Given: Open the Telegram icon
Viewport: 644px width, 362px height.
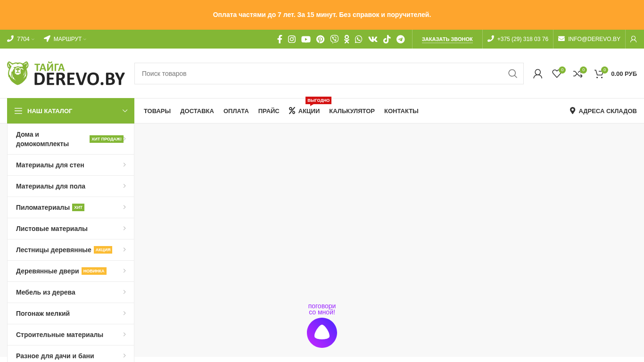Looking at the screenshot, I should coord(401,39).
